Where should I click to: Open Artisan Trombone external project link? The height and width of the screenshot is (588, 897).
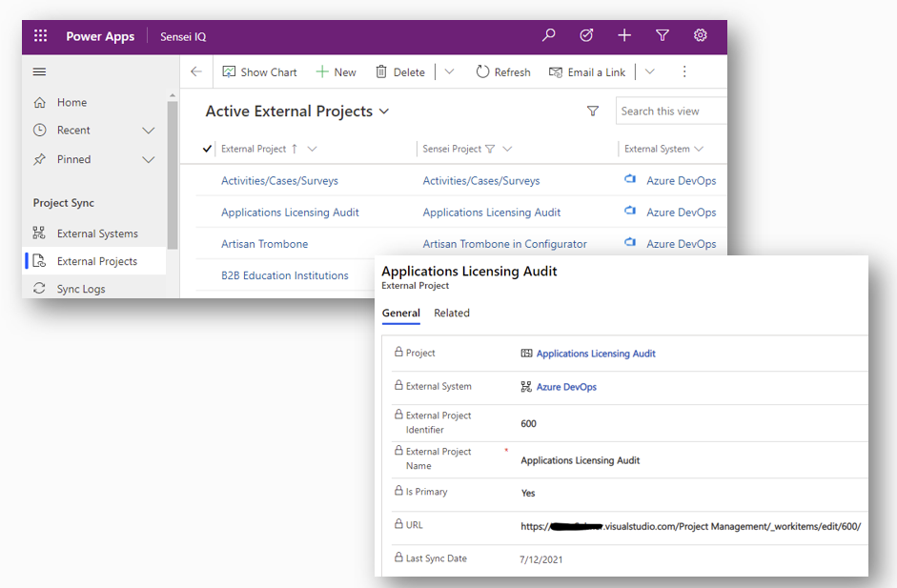click(264, 244)
